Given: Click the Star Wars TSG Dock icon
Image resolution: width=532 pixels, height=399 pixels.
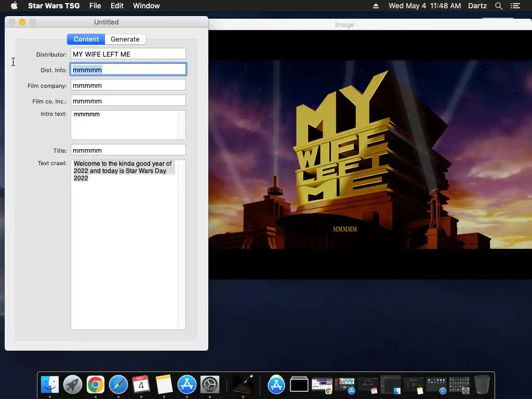Looking at the screenshot, I should coord(243,384).
